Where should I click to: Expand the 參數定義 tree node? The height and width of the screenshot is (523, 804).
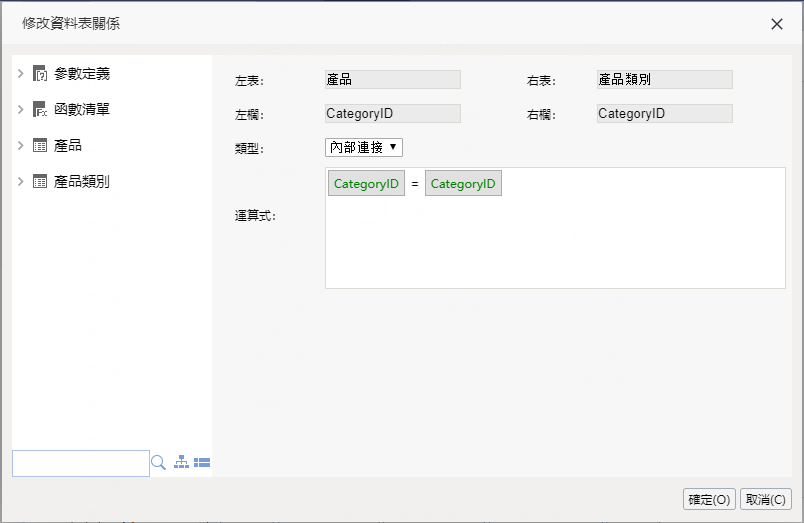click(x=21, y=73)
